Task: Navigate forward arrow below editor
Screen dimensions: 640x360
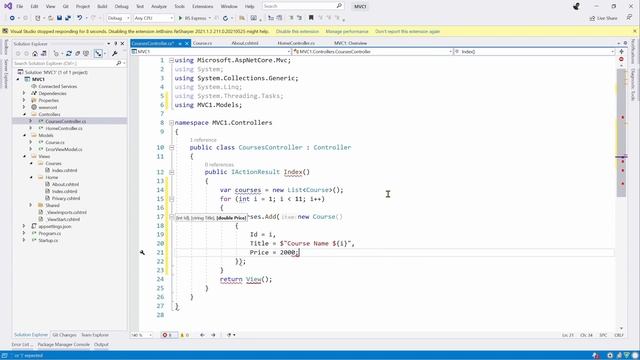Action: click(213, 335)
